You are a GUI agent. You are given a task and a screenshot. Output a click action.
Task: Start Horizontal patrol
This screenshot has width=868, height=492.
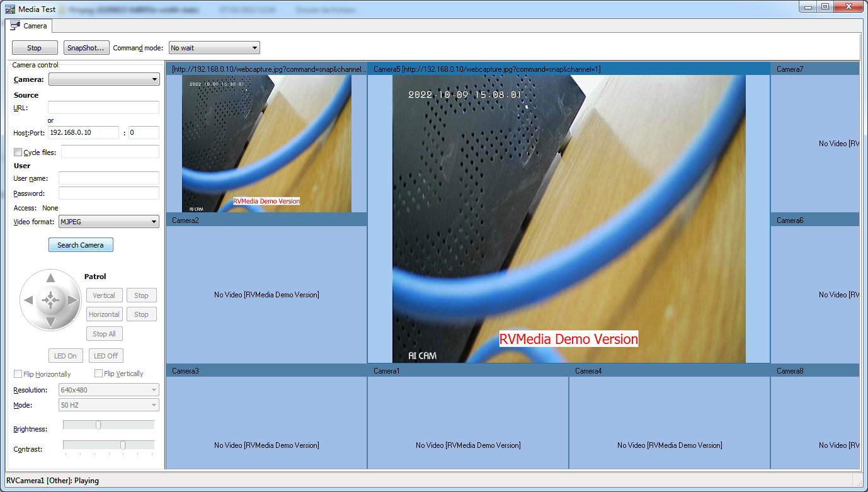(104, 314)
